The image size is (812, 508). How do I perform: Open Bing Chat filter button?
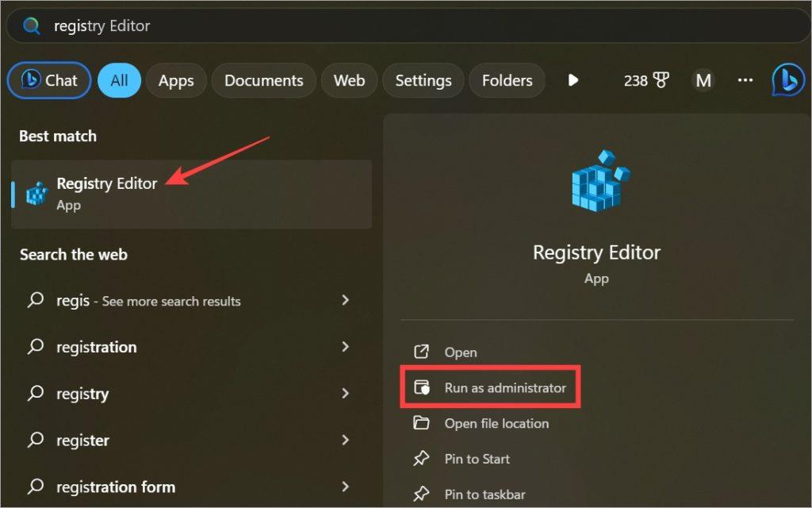49,80
